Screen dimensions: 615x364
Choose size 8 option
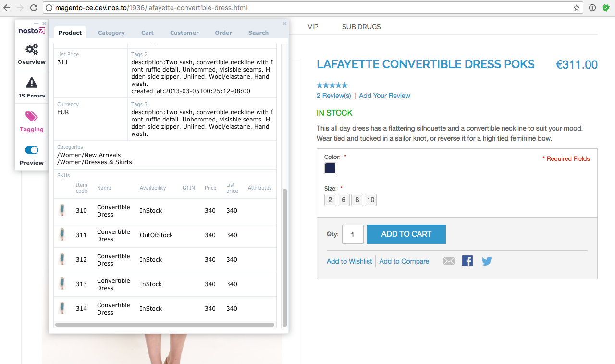pos(357,200)
